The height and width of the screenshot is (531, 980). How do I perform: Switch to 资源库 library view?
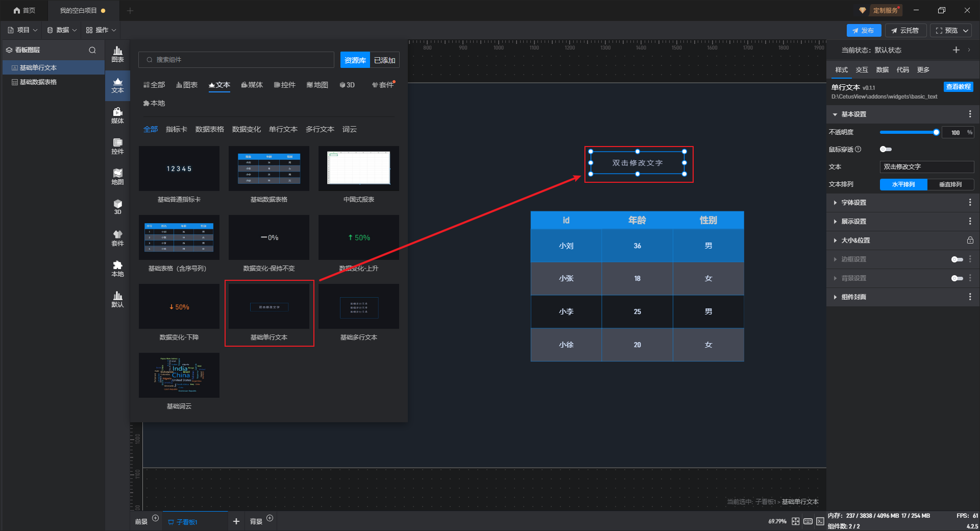pos(355,60)
